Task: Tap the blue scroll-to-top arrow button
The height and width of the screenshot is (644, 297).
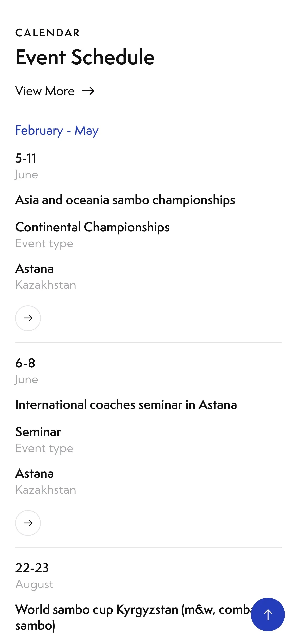Action: (x=268, y=614)
